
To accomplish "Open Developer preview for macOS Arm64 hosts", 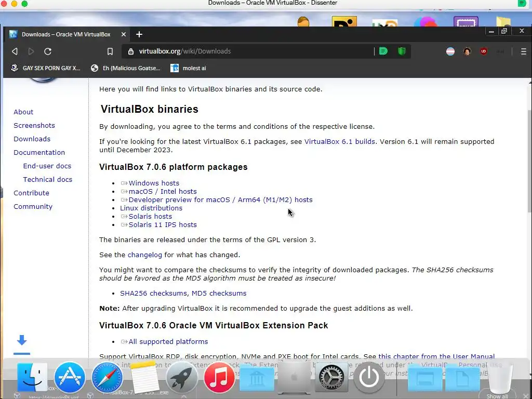I will click(220, 200).
